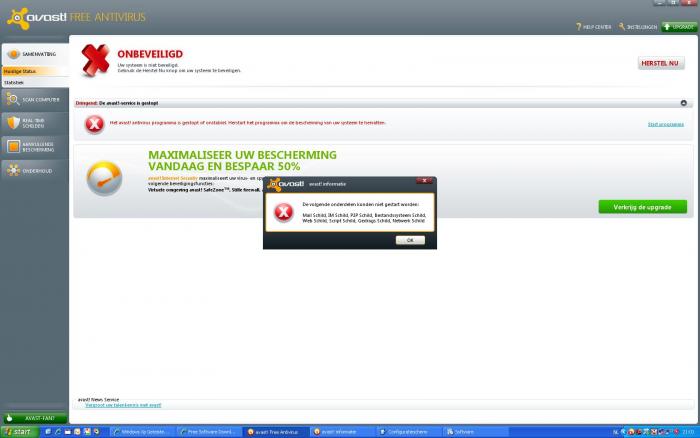Close the avast! informatie dialog
Screen dimensions: 700x438
(424, 181)
